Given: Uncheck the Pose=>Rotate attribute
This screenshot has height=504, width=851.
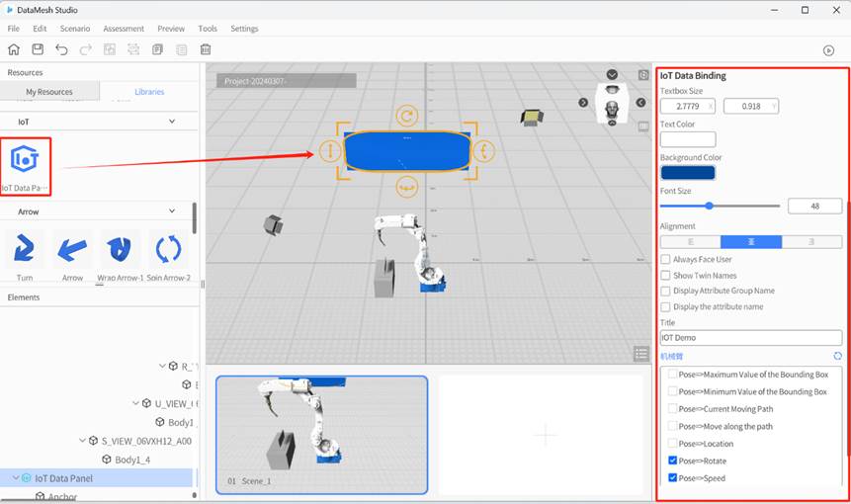Looking at the screenshot, I should tap(673, 461).
